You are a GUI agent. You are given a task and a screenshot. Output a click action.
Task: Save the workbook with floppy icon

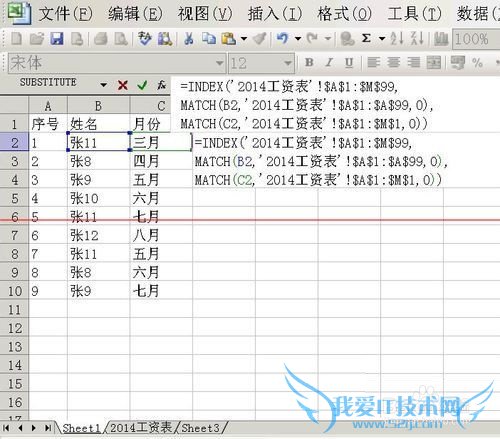(57, 39)
